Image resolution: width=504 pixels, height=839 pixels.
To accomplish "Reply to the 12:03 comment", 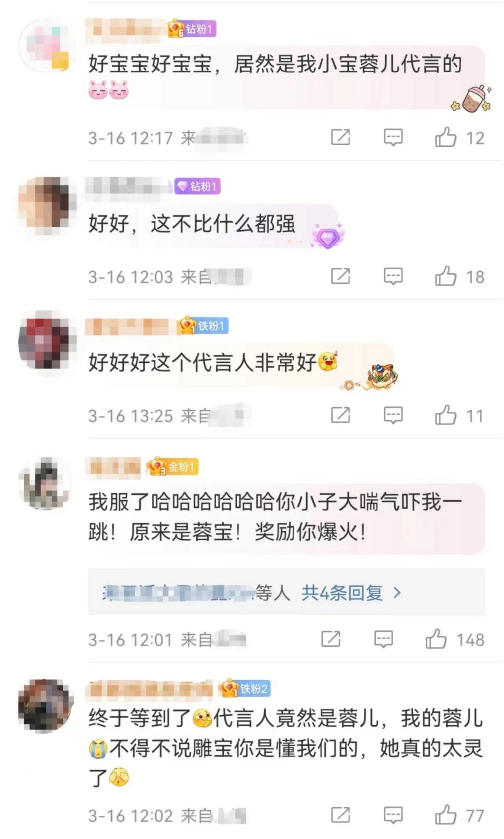I will [x=393, y=276].
